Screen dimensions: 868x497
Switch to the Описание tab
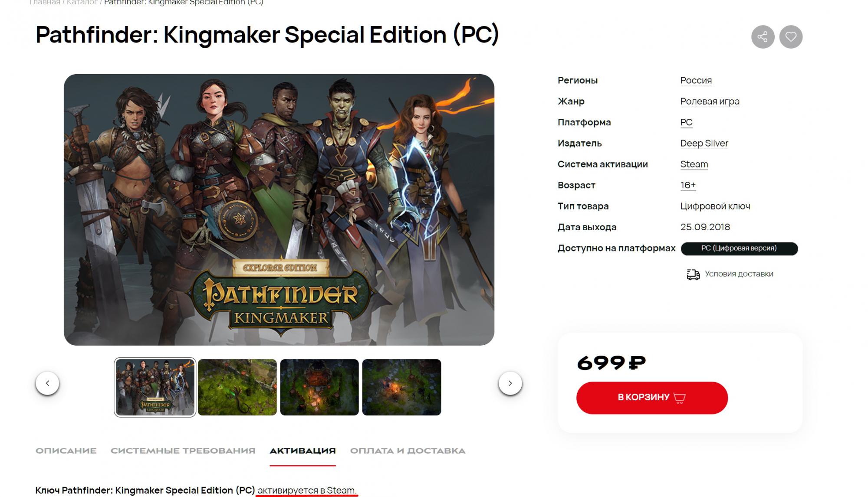tap(66, 451)
